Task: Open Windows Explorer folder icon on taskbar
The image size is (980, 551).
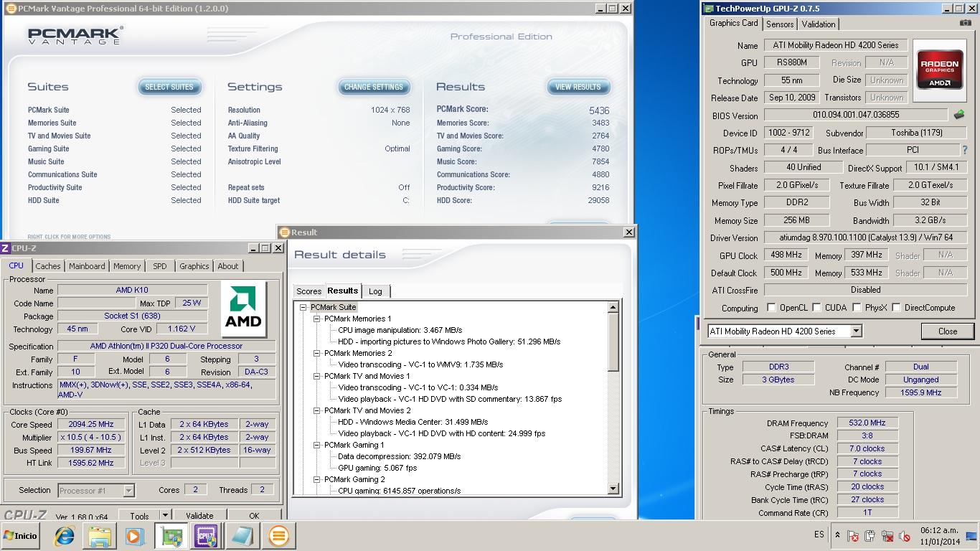Action: (x=100, y=536)
